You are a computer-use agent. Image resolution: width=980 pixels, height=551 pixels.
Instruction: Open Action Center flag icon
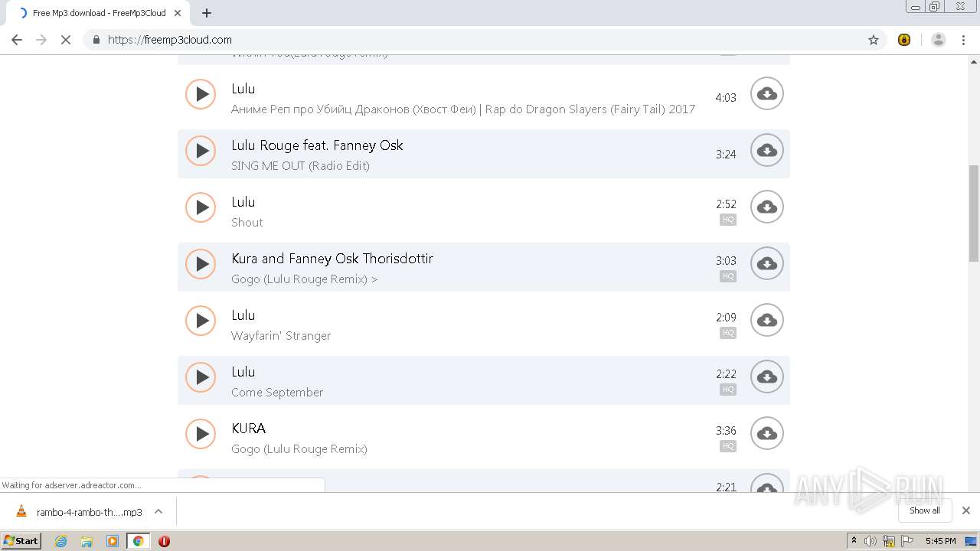(907, 541)
